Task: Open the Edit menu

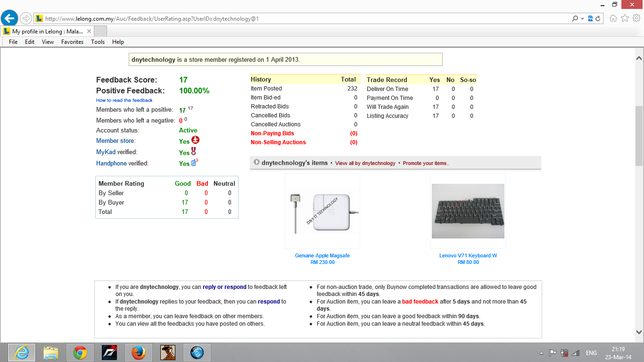Action: click(x=30, y=42)
